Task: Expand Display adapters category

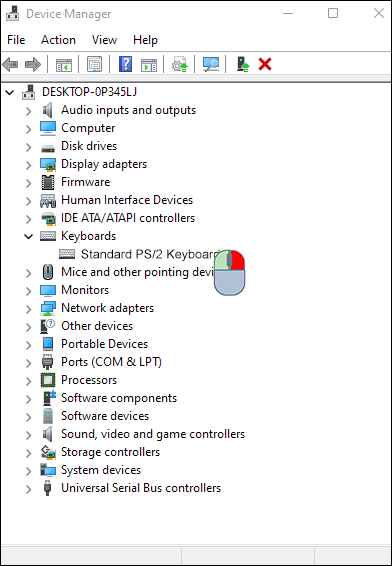Action: pos(29,165)
